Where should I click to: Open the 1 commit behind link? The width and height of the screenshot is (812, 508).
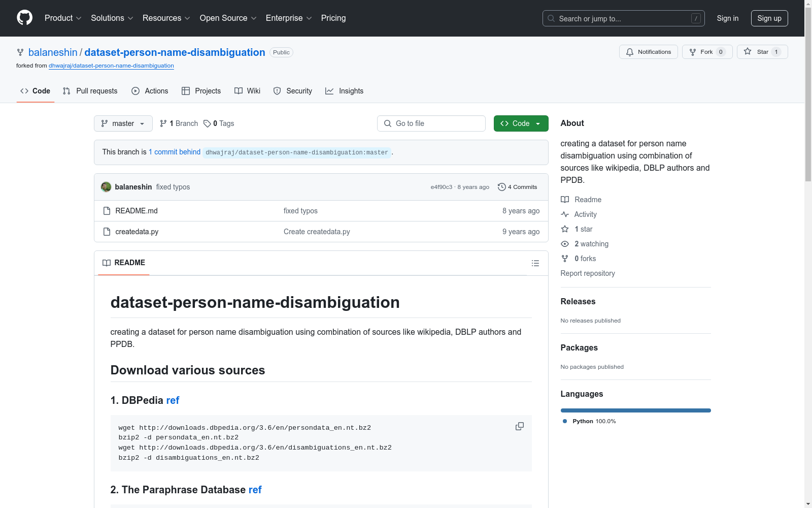tap(175, 152)
